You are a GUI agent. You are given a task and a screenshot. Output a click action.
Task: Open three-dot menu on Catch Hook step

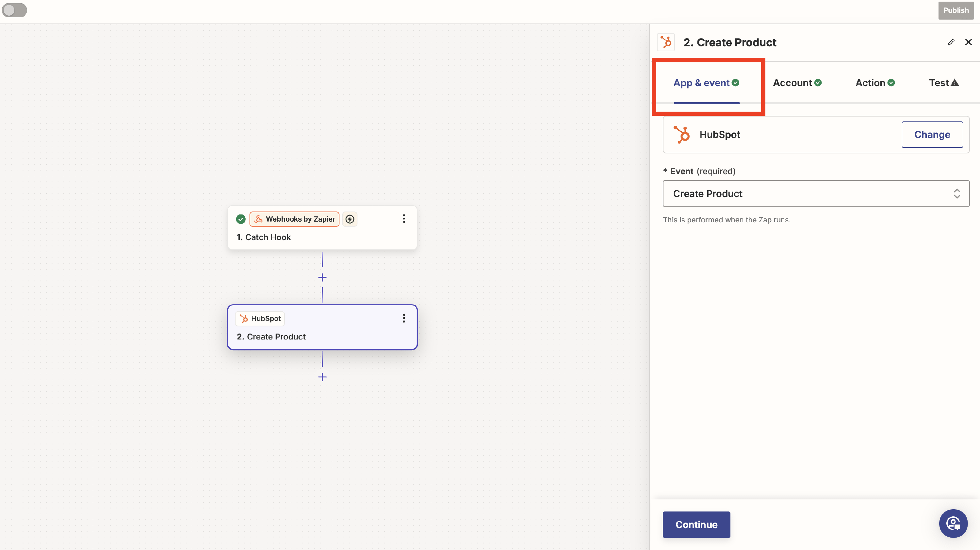coord(404,219)
